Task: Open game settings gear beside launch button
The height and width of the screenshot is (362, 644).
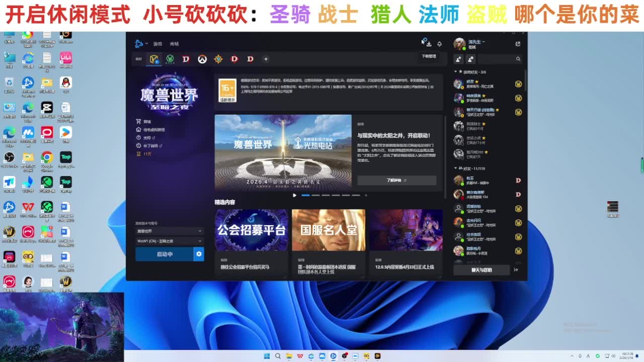Action: pyautogui.click(x=199, y=254)
